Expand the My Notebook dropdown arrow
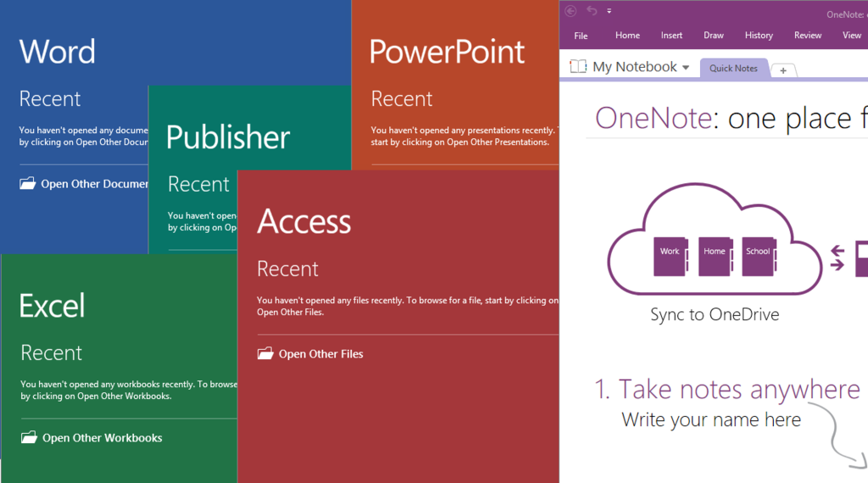 pyautogui.click(x=686, y=68)
